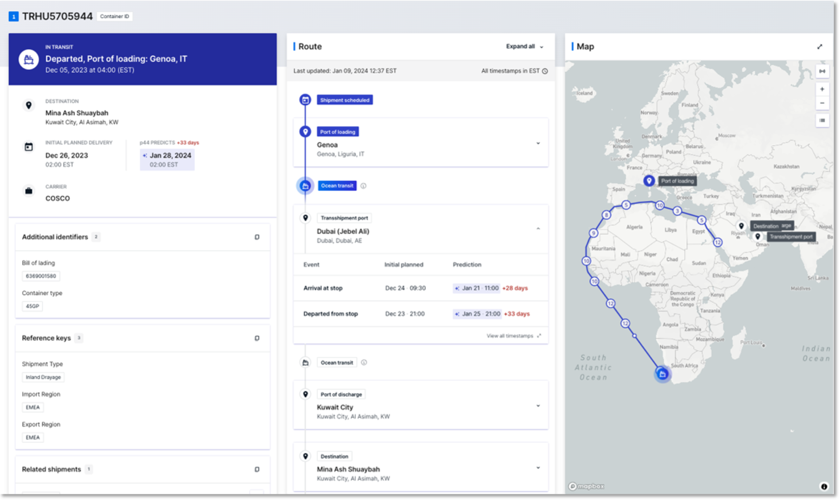This screenshot has width=840, height=504.
Task: Copy the Reference keys section
Action: coord(257,338)
